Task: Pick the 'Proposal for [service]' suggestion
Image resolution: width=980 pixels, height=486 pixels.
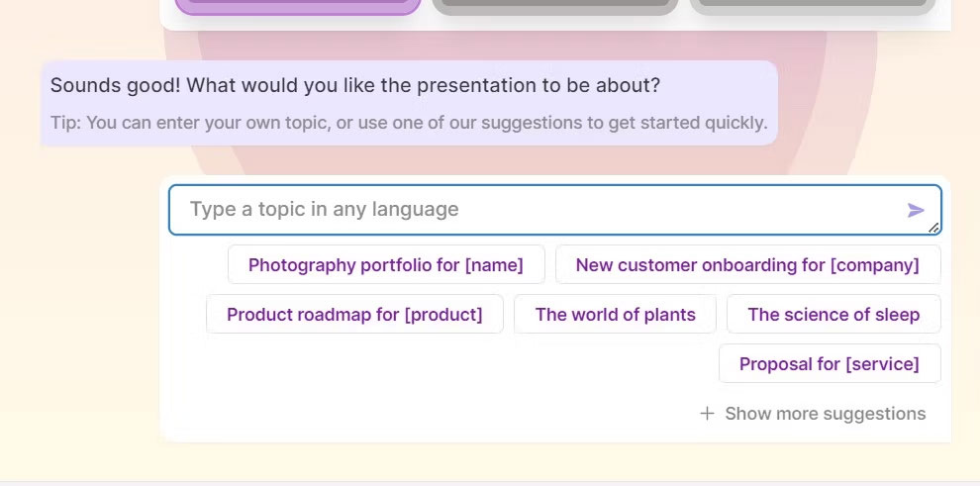Action: pyautogui.click(x=830, y=363)
